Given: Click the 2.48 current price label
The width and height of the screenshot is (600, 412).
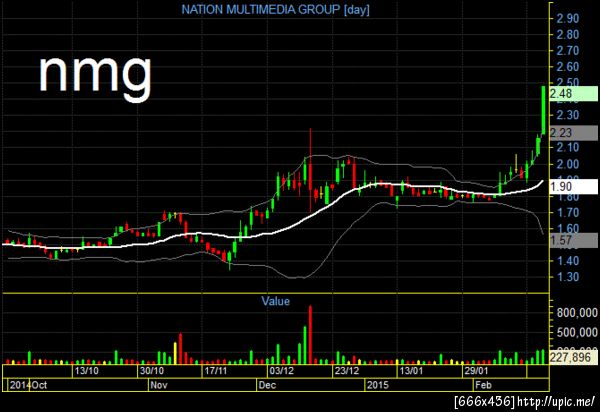Looking at the screenshot, I should coord(574,94).
